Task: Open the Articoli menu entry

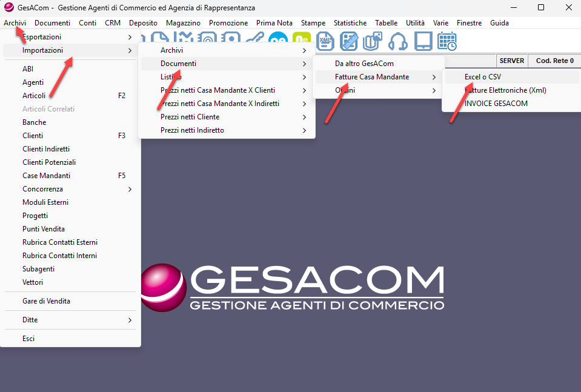Action: point(70,96)
